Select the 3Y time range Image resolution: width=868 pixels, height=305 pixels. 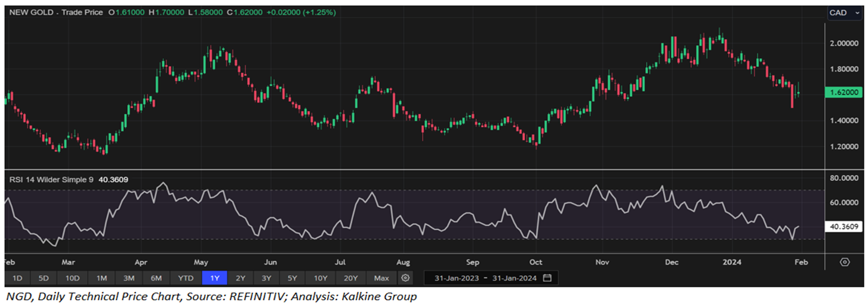tap(266, 278)
